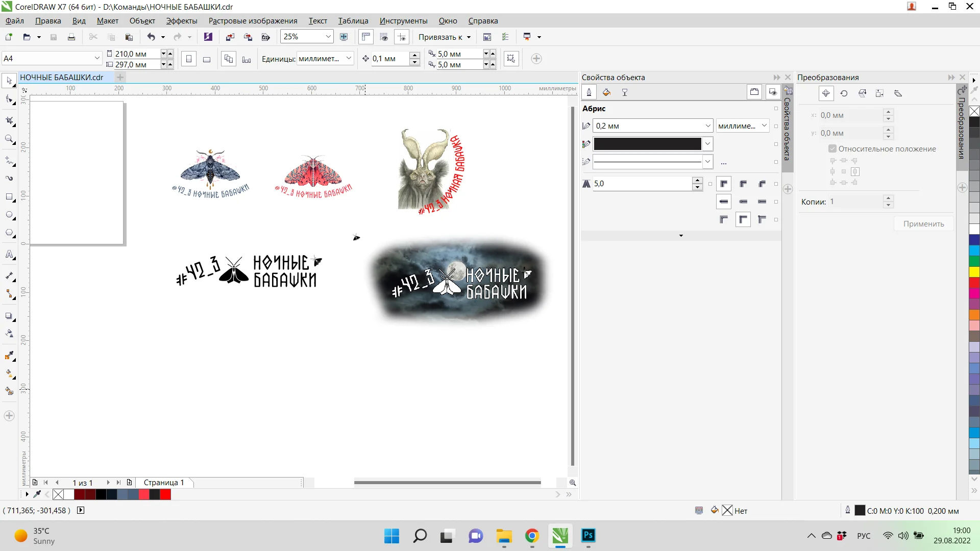Open the zoom level 25% dropdown
The width and height of the screenshot is (980, 551).
pyautogui.click(x=328, y=37)
